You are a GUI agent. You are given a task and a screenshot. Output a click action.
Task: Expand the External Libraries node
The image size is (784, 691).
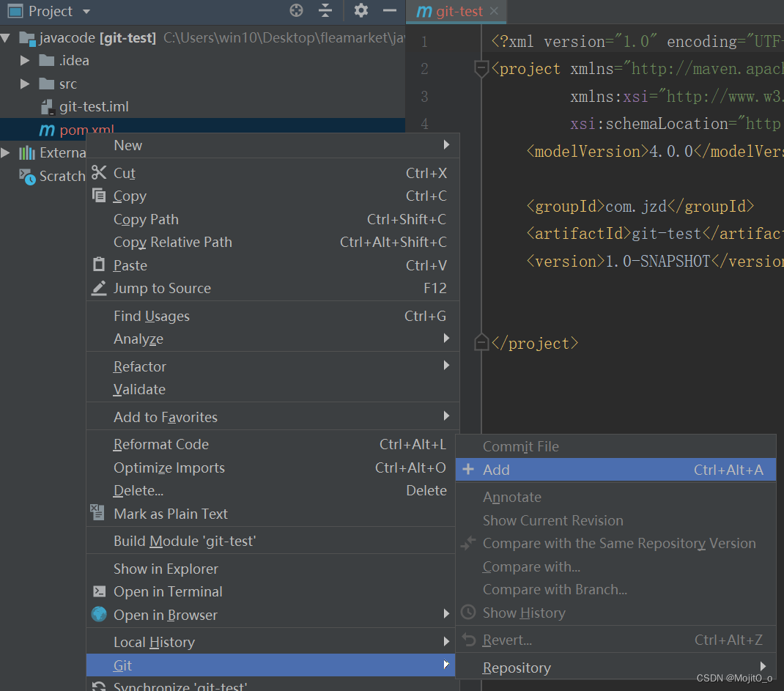tap(6, 152)
